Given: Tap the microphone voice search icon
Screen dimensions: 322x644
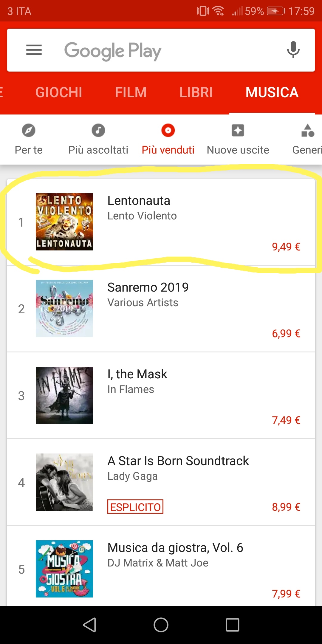Looking at the screenshot, I should pyautogui.click(x=293, y=50).
